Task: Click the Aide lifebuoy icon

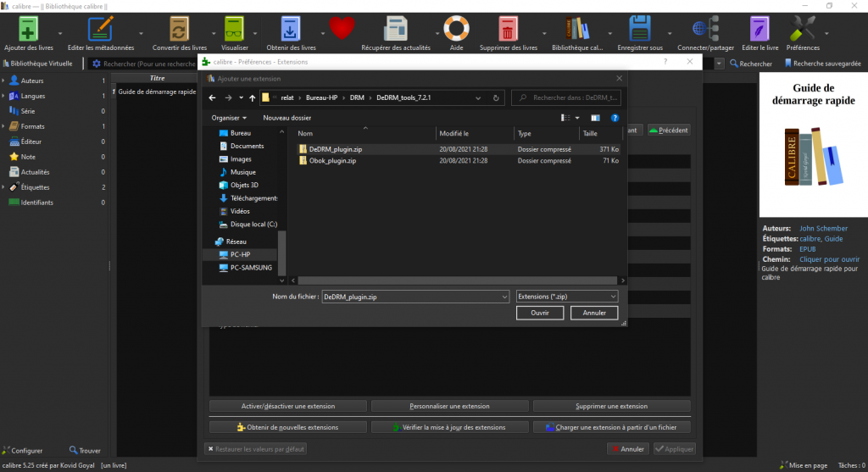Action: [x=456, y=29]
